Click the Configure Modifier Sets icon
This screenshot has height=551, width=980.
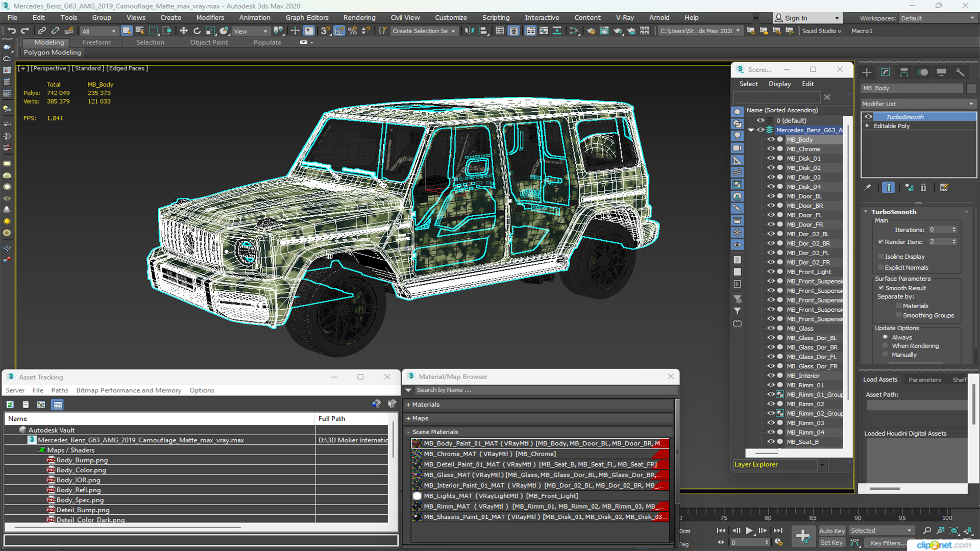pyautogui.click(x=944, y=188)
